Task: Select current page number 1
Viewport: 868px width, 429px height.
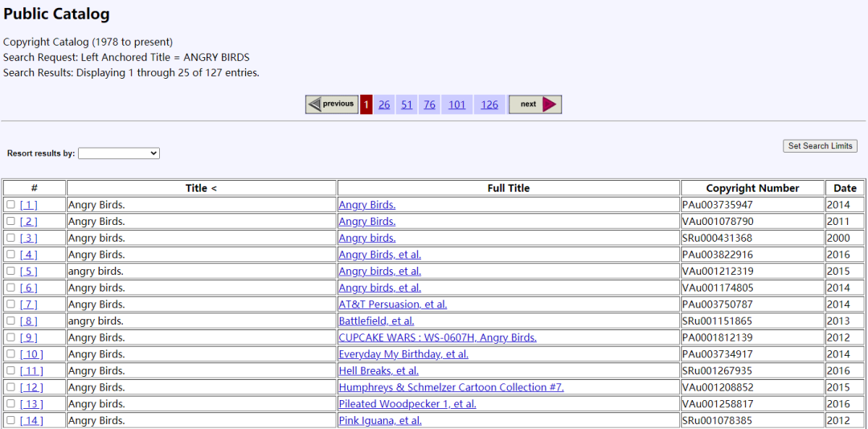Action: (366, 104)
